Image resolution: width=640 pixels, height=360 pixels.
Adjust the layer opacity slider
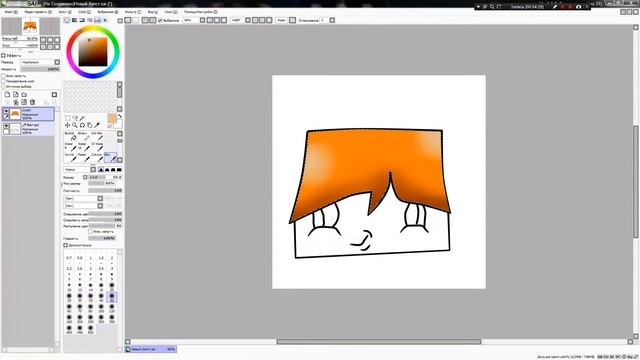pos(40,69)
